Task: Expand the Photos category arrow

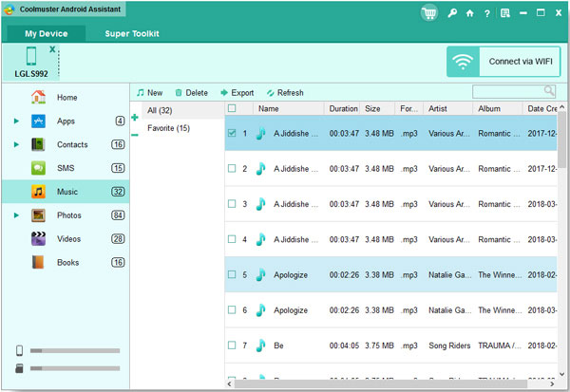Action: coord(16,215)
